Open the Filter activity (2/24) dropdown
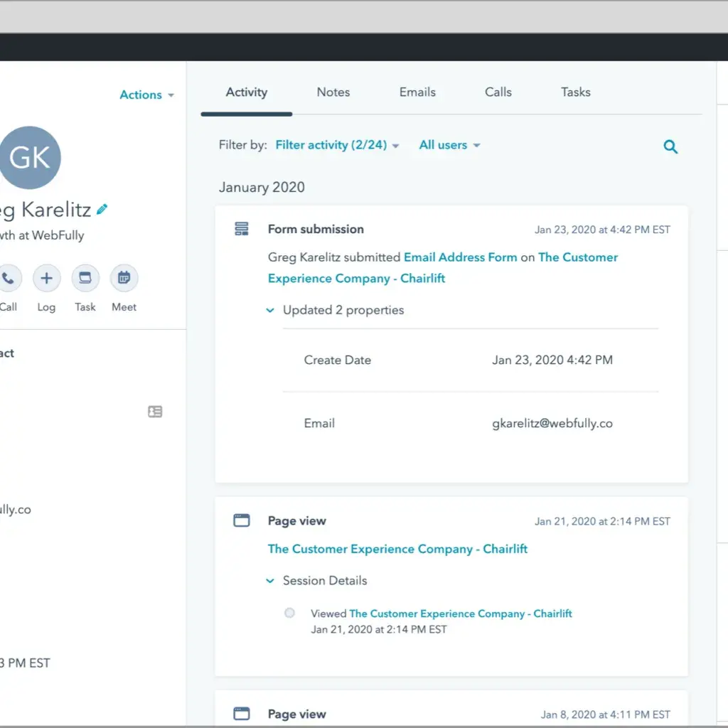Image resolution: width=728 pixels, height=728 pixels. pyautogui.click(x=337, y=145)
